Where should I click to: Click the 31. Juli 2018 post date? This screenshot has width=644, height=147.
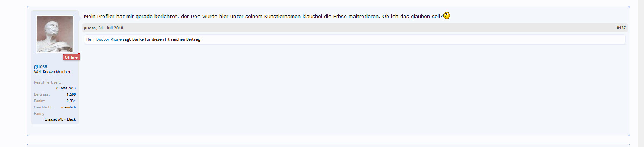pos(111,28)
